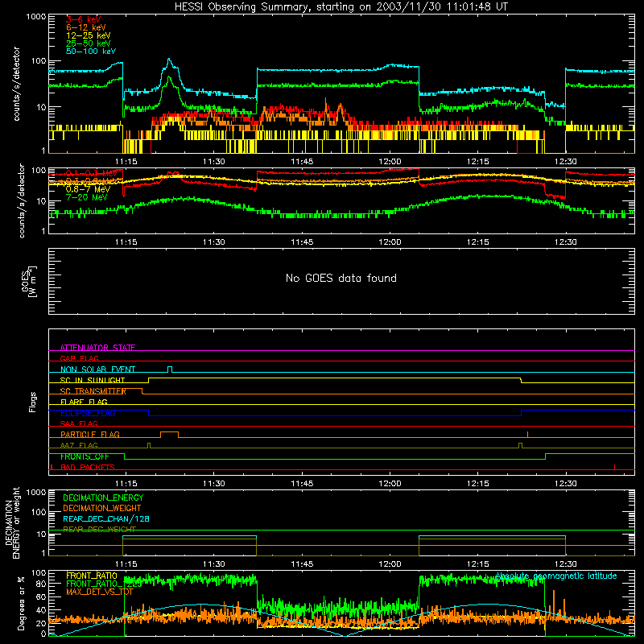Click the BAD_PACKETS flag label

[x=88, y=467]
